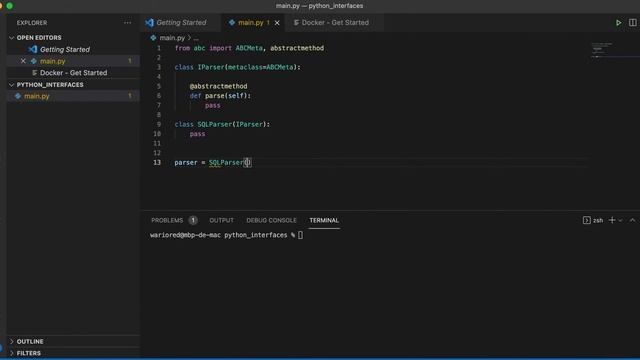Click the Python file icon in breadcrumb
This screenshot has width=640, height=360.
153,38
